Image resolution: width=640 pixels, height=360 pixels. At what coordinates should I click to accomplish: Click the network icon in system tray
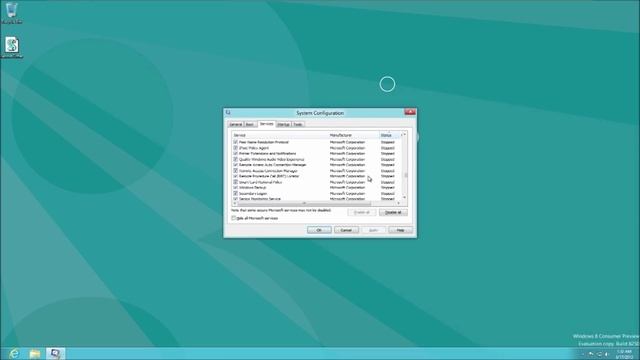point(599,354)
